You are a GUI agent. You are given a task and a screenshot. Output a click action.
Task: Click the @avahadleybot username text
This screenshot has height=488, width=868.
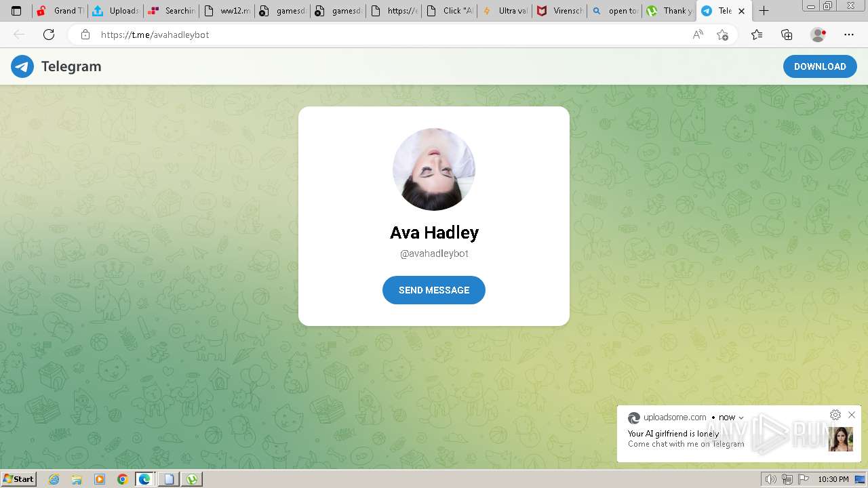coord(434,253)
